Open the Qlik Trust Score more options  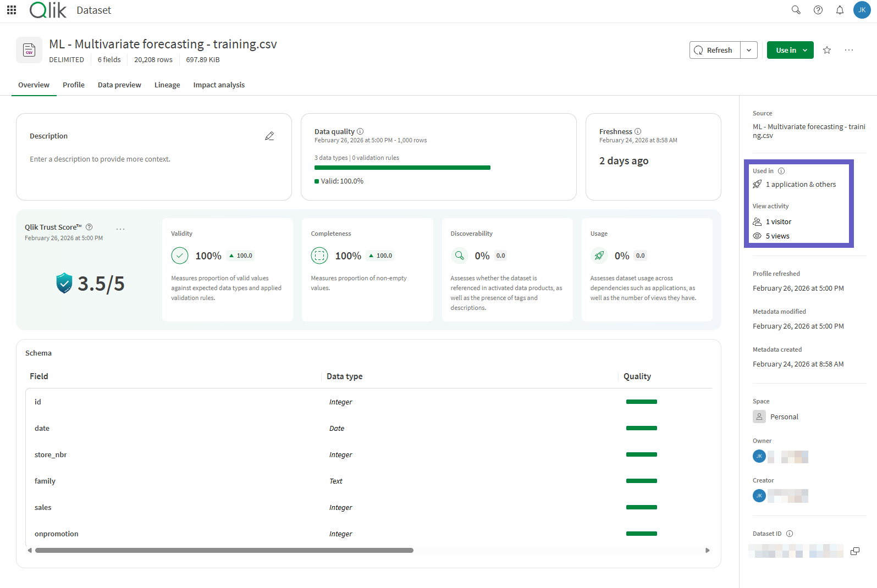pyautogui.click(x=120, y=229)
